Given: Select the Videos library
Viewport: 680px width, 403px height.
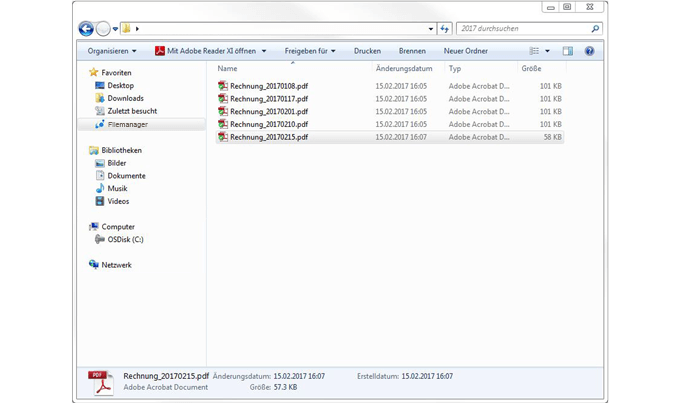Looking at the screenshot, I should [x=118, y=201].
